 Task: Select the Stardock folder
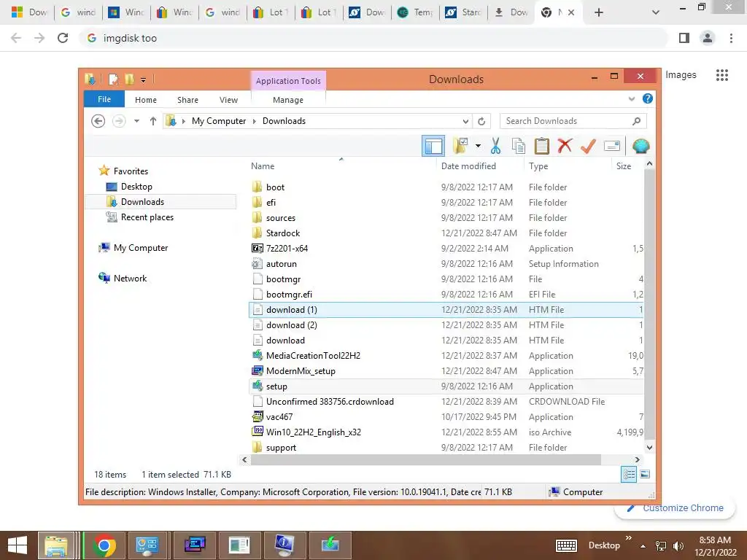[283, 233]
